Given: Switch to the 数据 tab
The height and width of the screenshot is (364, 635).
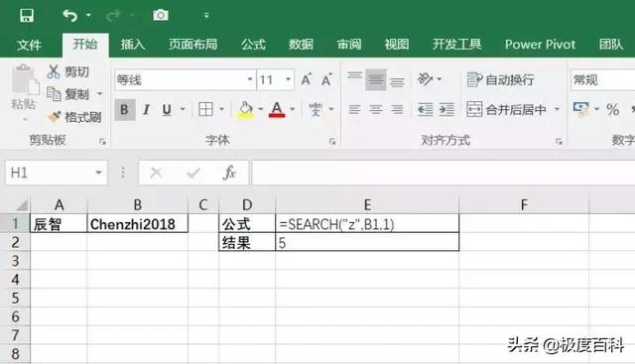Looking at the screenshot, I should click(x=301, y=44).
